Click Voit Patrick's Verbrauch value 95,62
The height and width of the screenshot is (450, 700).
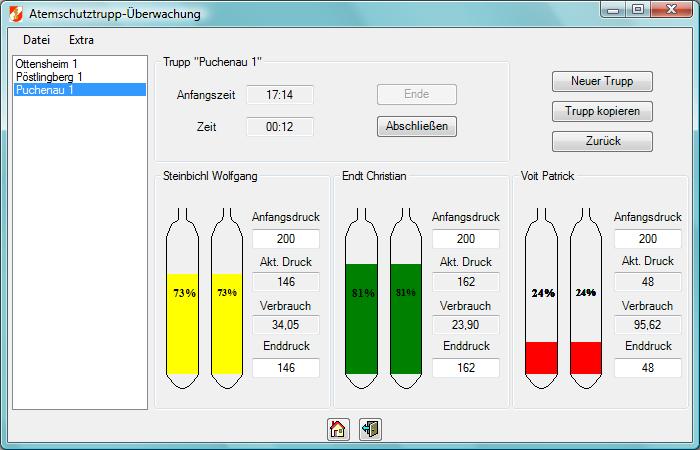pos(648,325)
